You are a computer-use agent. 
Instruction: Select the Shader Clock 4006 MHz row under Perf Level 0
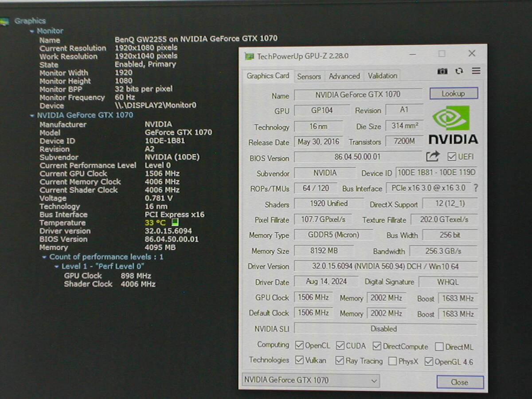[110, 284]
